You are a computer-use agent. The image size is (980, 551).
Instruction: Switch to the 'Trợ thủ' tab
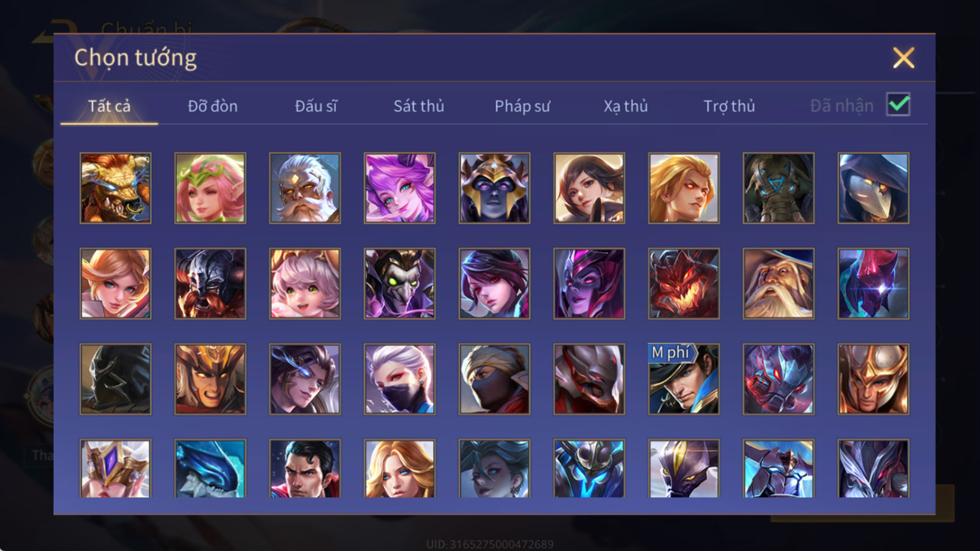pyautogui.click(x=729, y=106)
